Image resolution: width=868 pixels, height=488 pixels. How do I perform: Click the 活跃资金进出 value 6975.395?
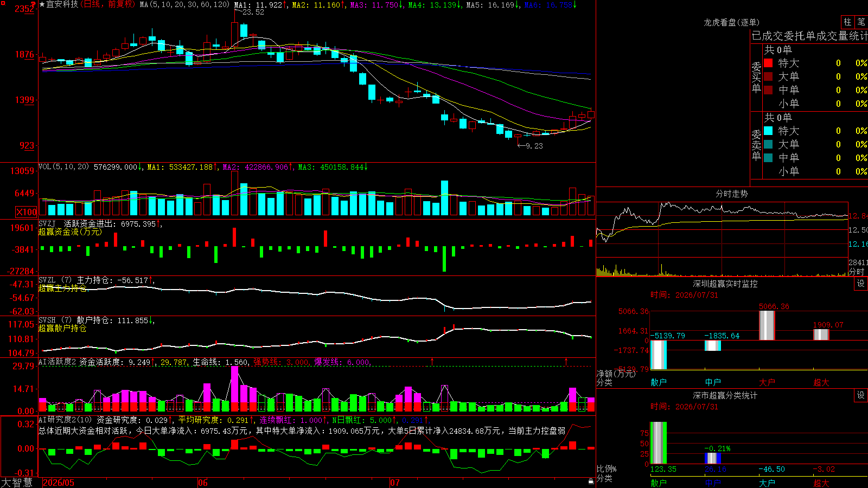click(x=138, y=223)
